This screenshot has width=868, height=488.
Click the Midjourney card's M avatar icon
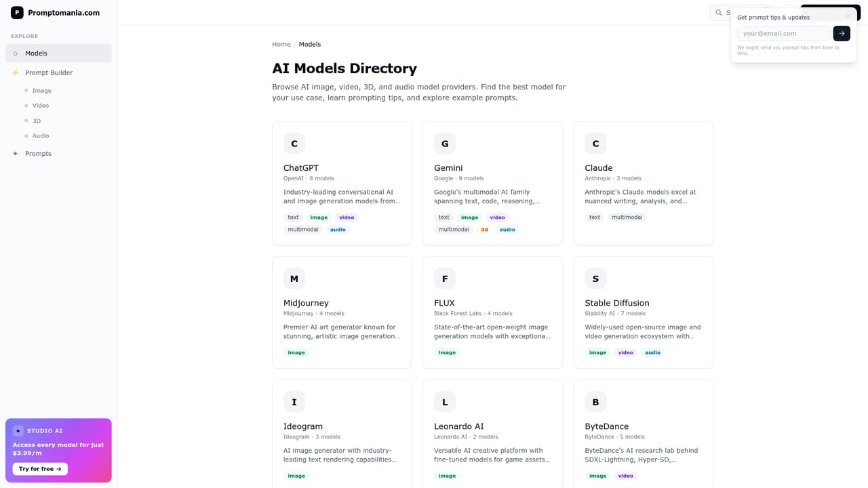tap(294, 279)
